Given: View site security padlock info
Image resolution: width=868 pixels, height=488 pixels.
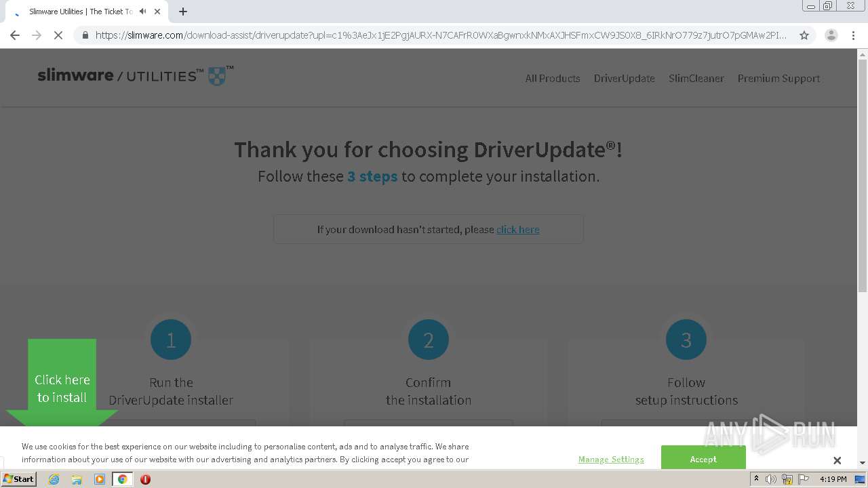Looking at the screenshot, I should click(x=85, y=35).
